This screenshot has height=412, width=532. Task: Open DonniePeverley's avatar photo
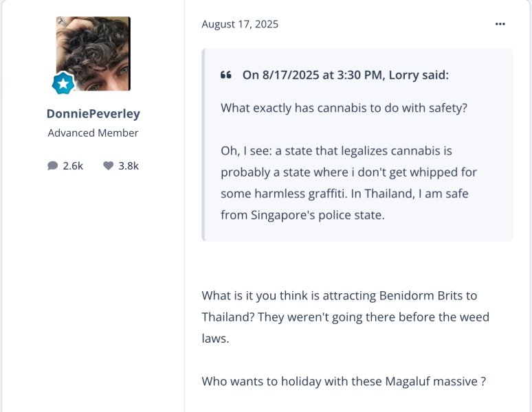(x=93, y=54)
